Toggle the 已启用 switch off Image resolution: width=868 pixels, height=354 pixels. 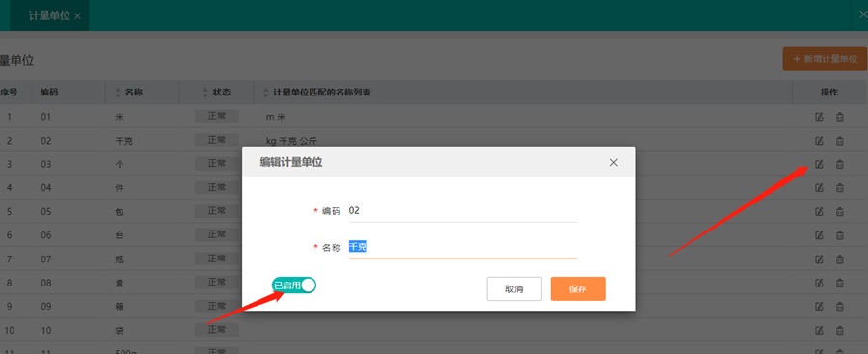(294, 286)
